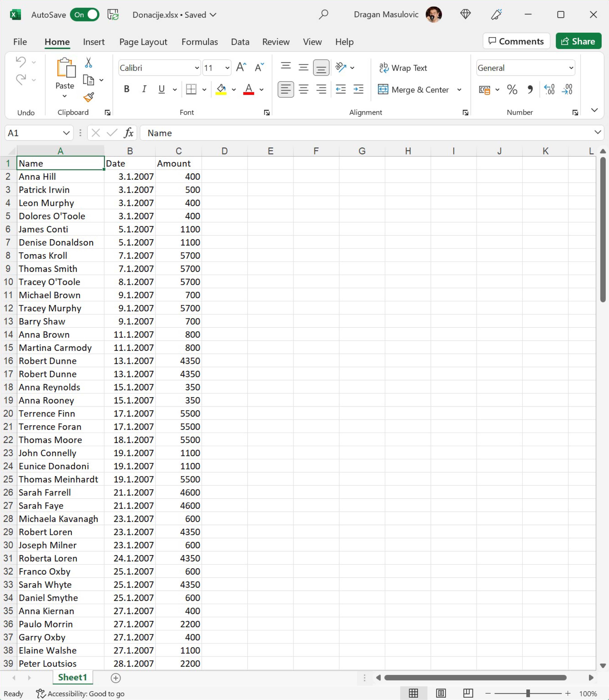The image size is (609, 700).
Task: Click the Cut scissors icon
Action: point(88,63)
